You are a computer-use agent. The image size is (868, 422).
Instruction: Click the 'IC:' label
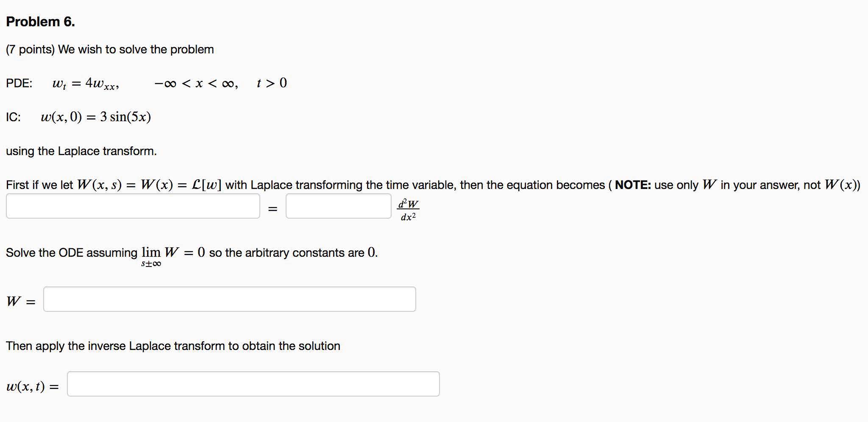pyautogui.click(x=13, y=117)
